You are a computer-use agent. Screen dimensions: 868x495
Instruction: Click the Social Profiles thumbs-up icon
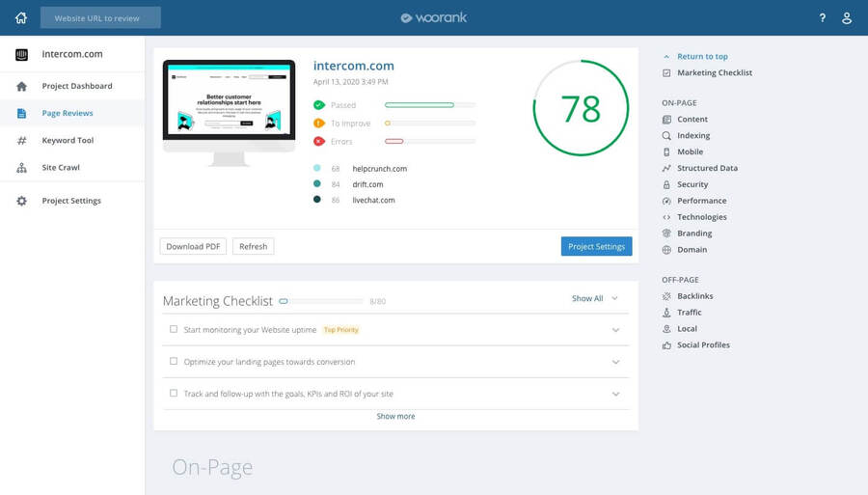pos(666,344)
